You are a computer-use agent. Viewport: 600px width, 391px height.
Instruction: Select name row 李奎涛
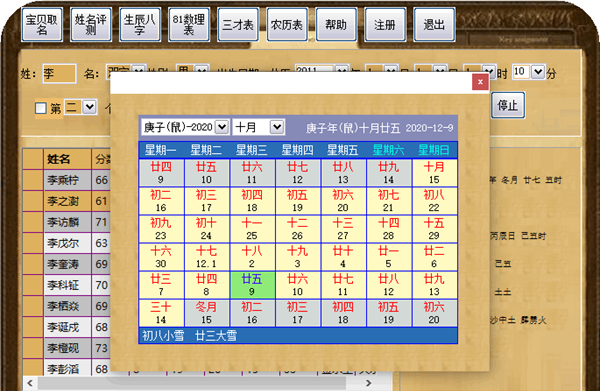67,264
